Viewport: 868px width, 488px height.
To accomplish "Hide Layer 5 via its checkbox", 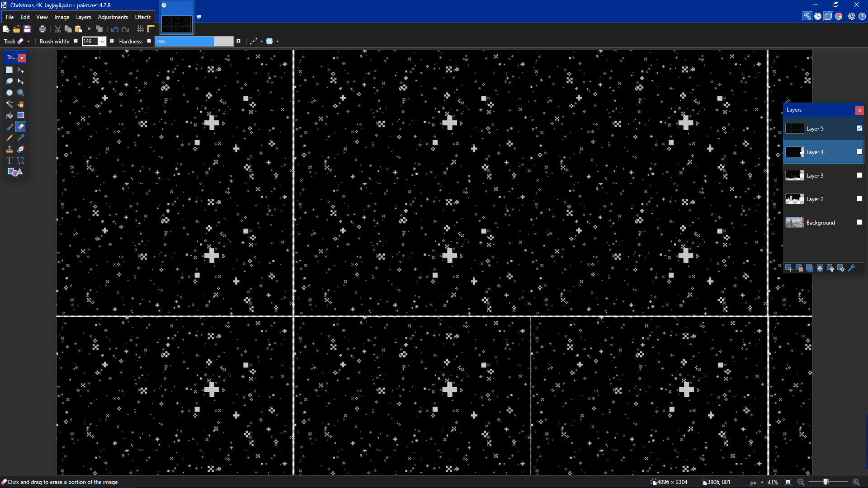I will pos(859,128).
